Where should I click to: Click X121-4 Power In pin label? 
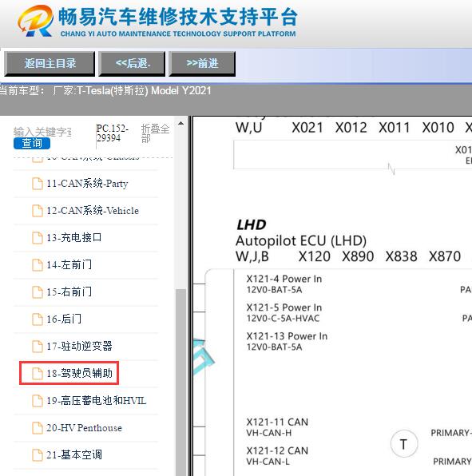(x=284, y=279)
